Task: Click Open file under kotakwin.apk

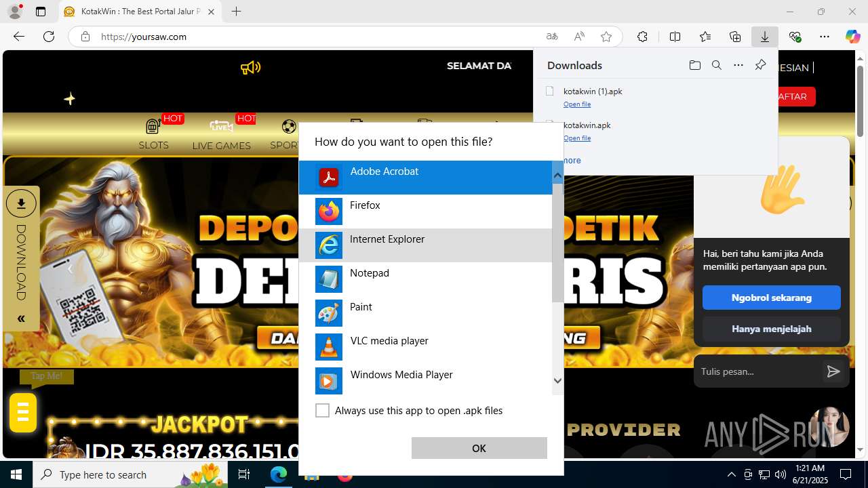Action: [577, 138]
